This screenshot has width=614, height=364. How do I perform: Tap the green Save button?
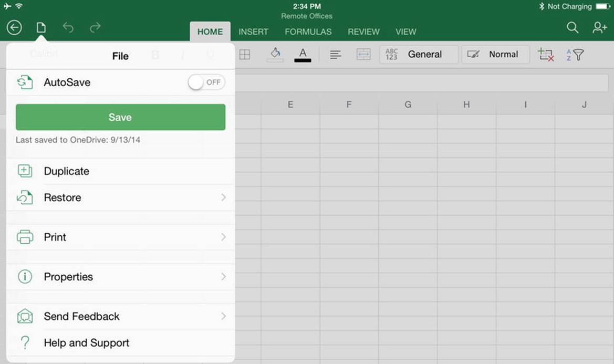point(121,117)
